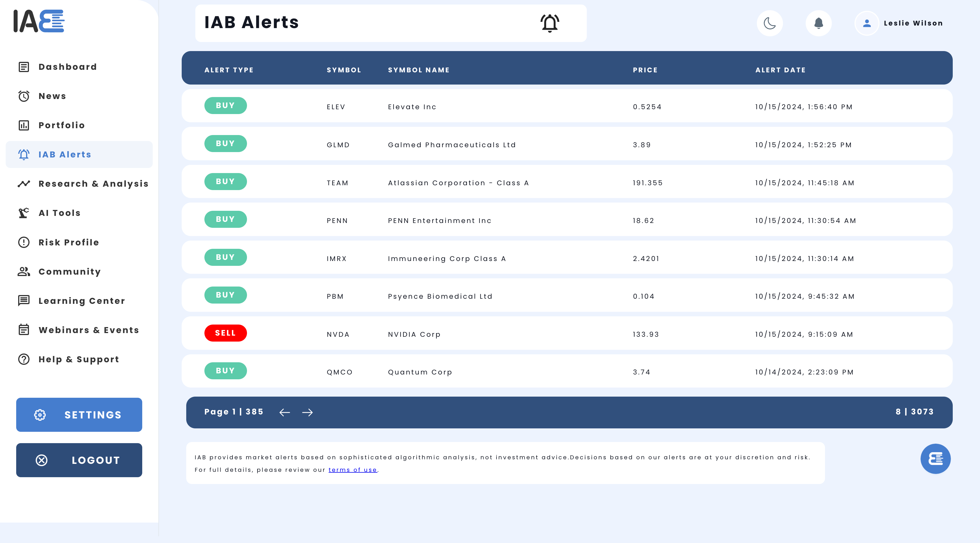Click the alarm bell icon beside IAB Alerts title

pos(549,23)
